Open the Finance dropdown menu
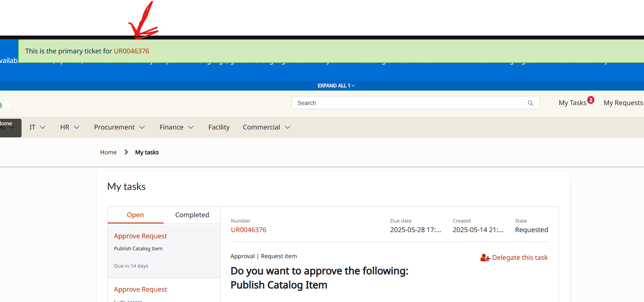This screenshot has height=302, width=644. pyautogui.click(x=176, y=127)
